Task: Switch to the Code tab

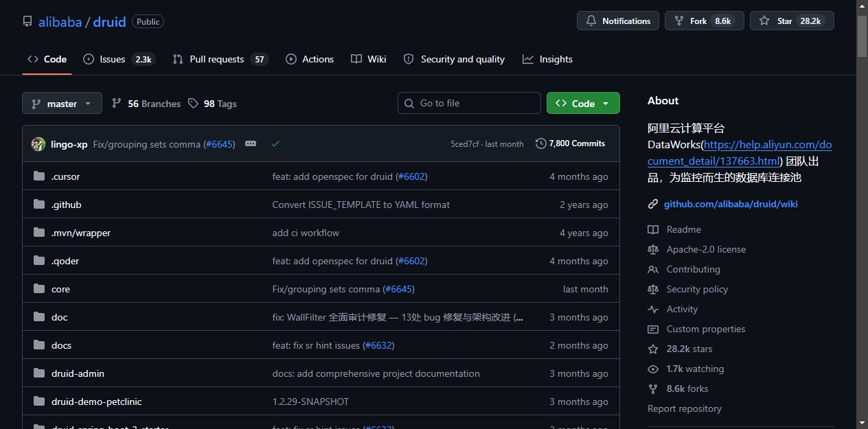Action: 47,59
